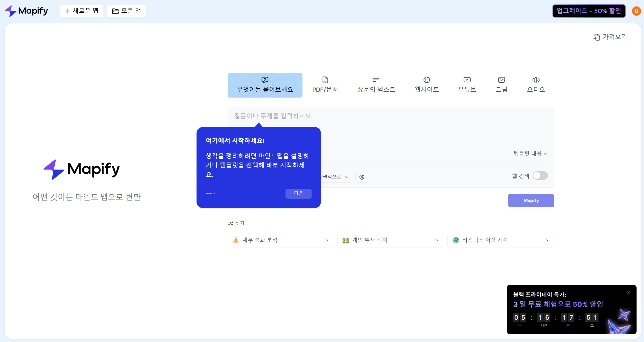Select the 유튜브 YouTube source icon
The height and width of the screenshot is (342, 644).
click(x=467, y=80)
